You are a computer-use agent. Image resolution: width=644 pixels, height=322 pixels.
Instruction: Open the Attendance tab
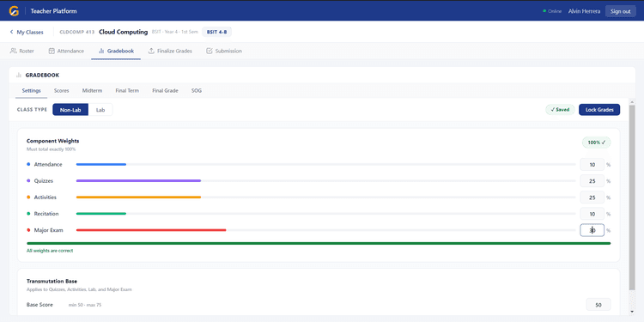[66, 51]
